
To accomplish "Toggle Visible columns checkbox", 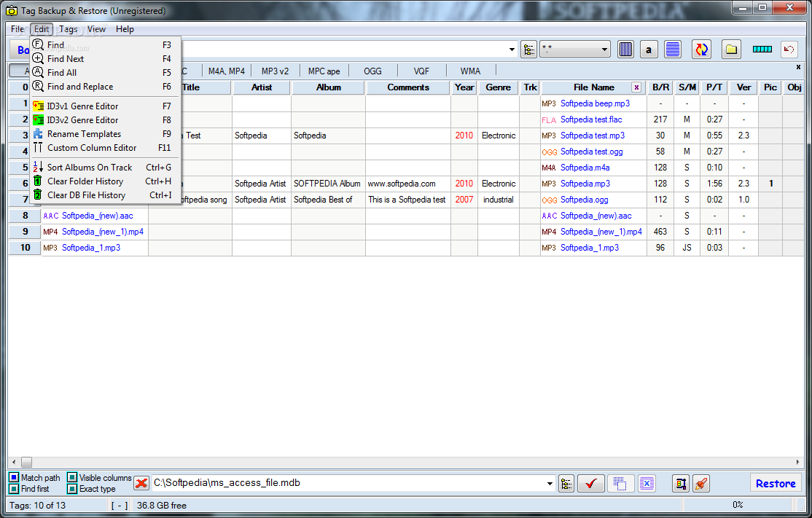I will click(x=72, y=478).
